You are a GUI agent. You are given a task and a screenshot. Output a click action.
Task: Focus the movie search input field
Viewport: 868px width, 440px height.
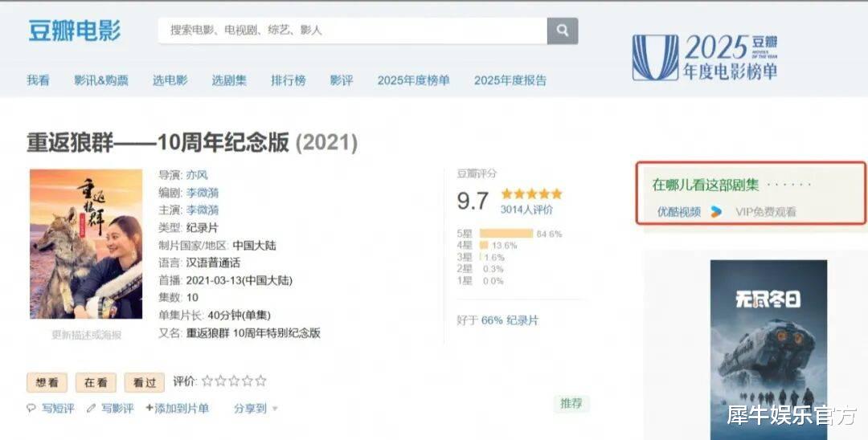(x=353, y=31)
